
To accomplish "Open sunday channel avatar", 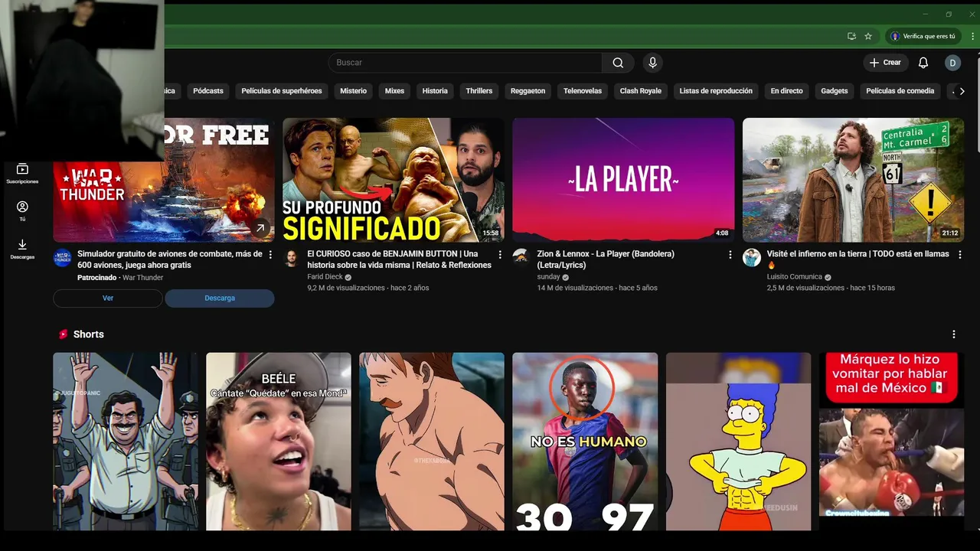I will [x=521, y=257].
